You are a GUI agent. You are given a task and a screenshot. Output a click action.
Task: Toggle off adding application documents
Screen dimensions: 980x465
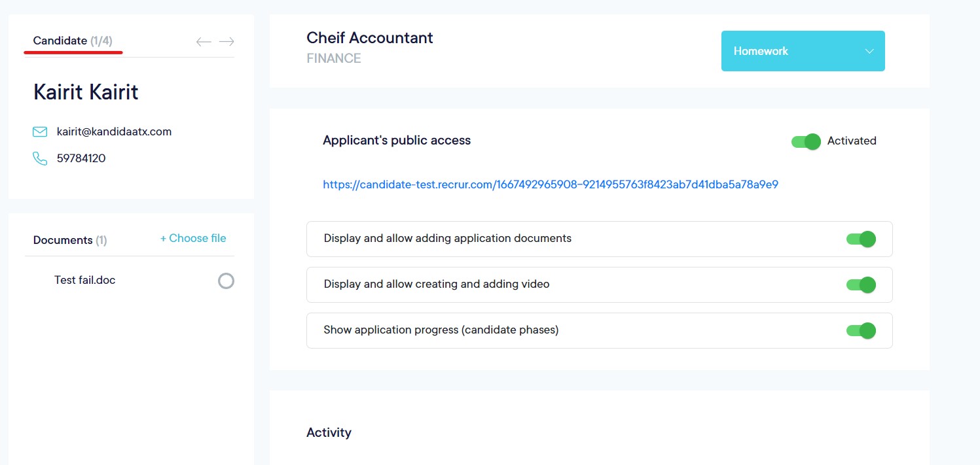(x=861, y=239)
